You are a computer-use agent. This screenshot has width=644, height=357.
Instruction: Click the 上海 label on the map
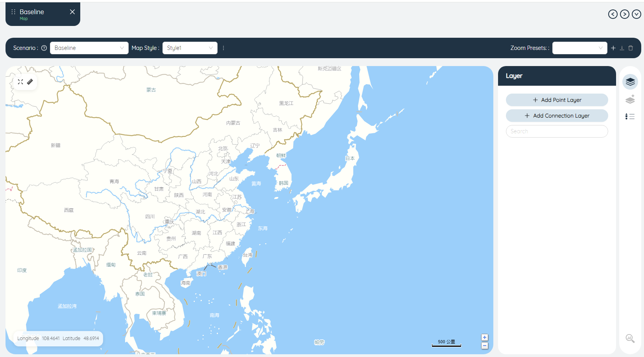coord(250,212)
